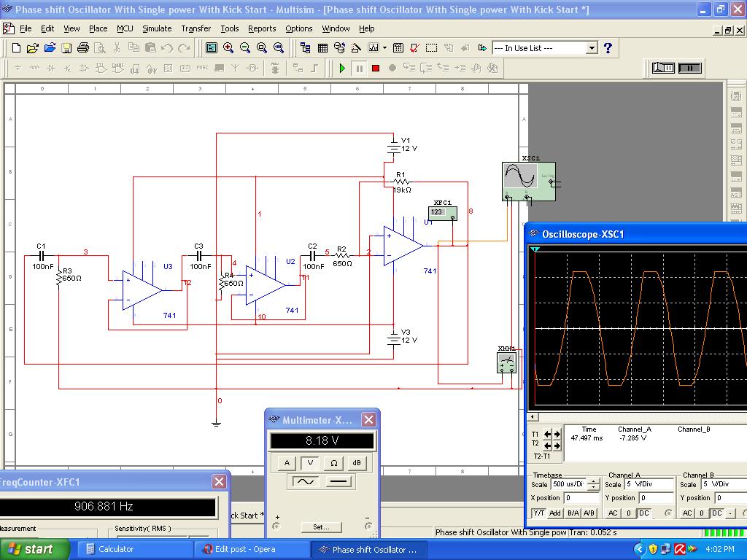747x560 pixels.
Task: Click the XSC1 oscilloscope instrument on schematic
Action: click(x=529, y=182)
